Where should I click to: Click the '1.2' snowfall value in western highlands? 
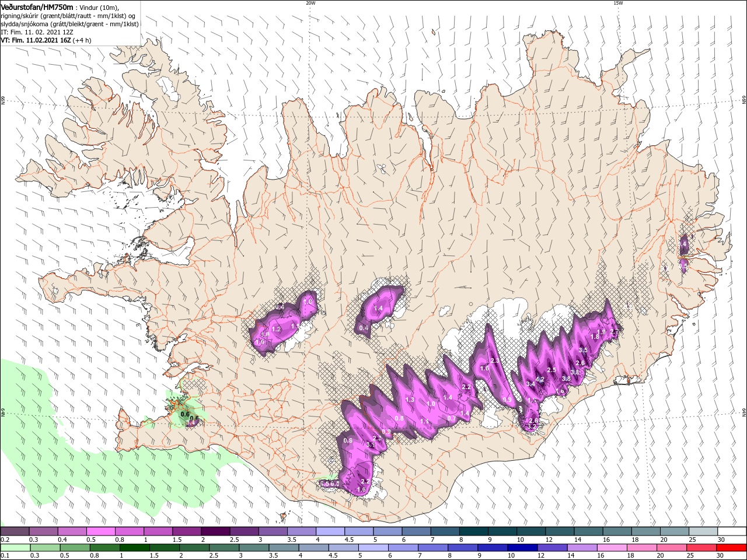(277, 330)
